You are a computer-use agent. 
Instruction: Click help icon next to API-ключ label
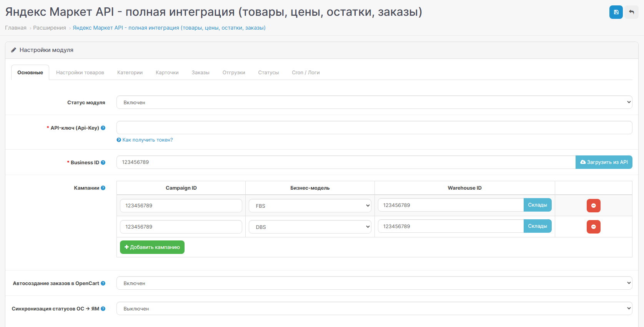point(103,128)
